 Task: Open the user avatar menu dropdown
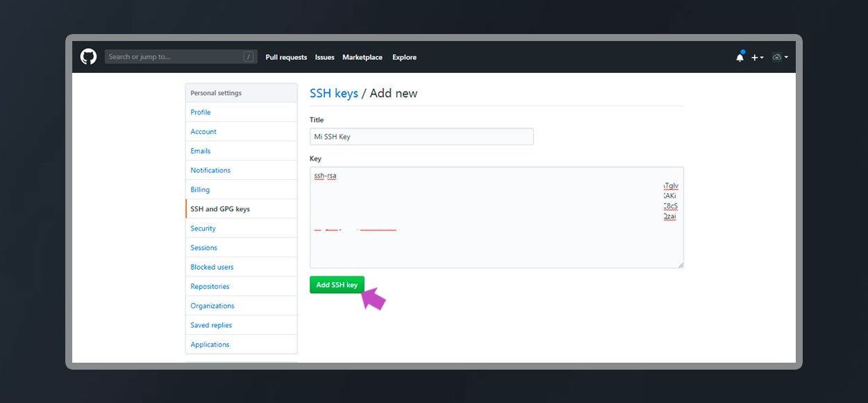[780, 57]
